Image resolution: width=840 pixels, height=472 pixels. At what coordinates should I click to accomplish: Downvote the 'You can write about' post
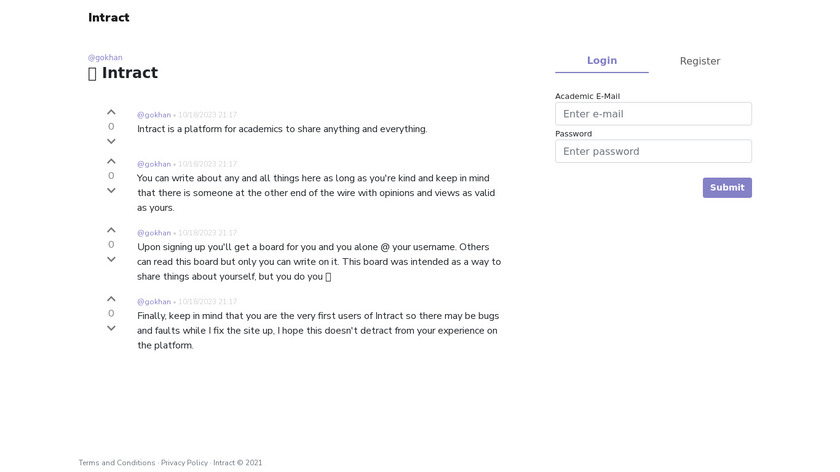click(111, 190)
